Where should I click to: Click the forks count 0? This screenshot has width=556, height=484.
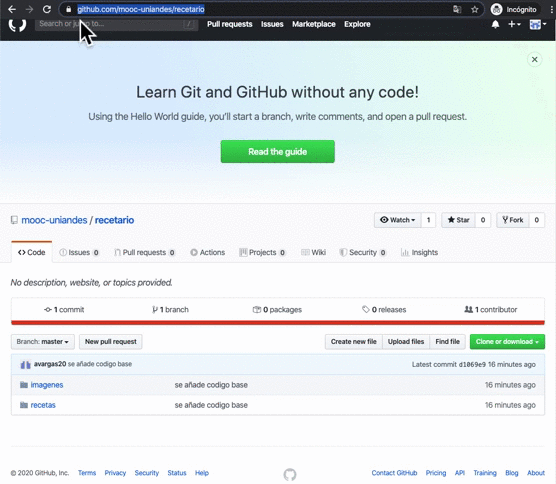537,220
